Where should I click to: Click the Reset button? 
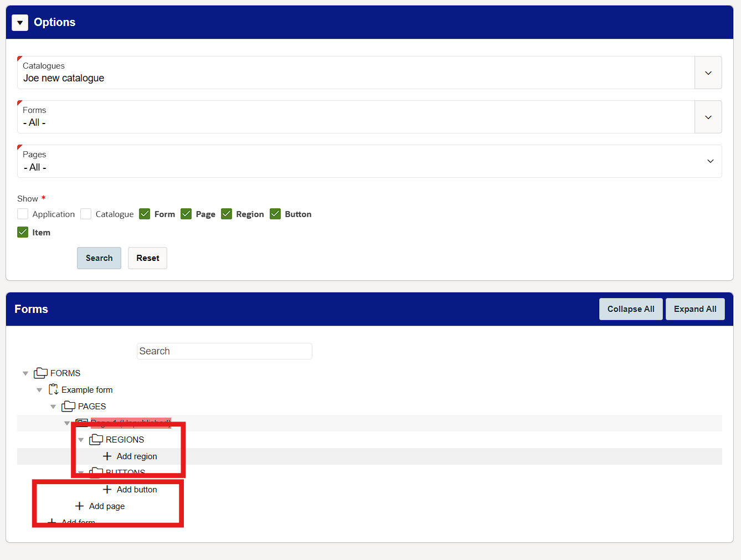point(147,258)
